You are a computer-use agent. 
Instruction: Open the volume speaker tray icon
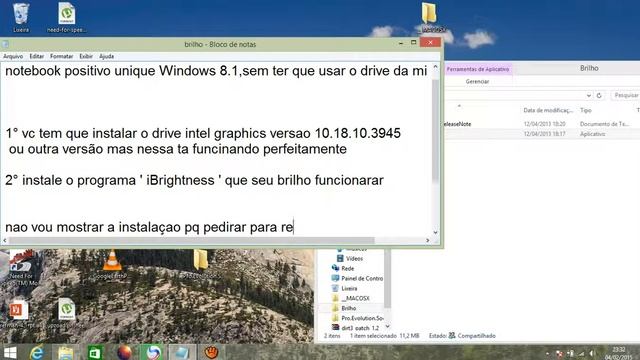coord(592,354)
